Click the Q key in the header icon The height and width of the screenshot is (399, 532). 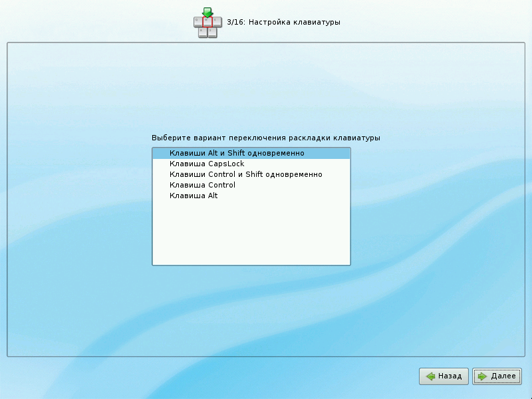(198, 22)
